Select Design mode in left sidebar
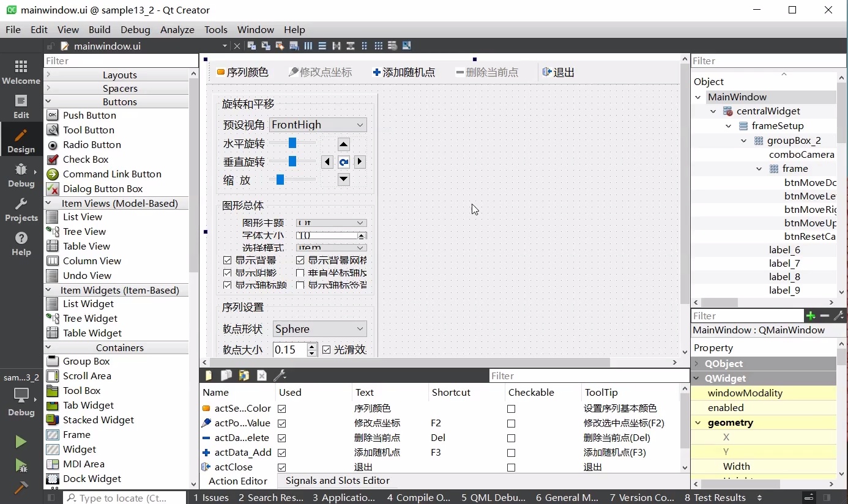This screenshot has height=504, width=848. (21, 141)
